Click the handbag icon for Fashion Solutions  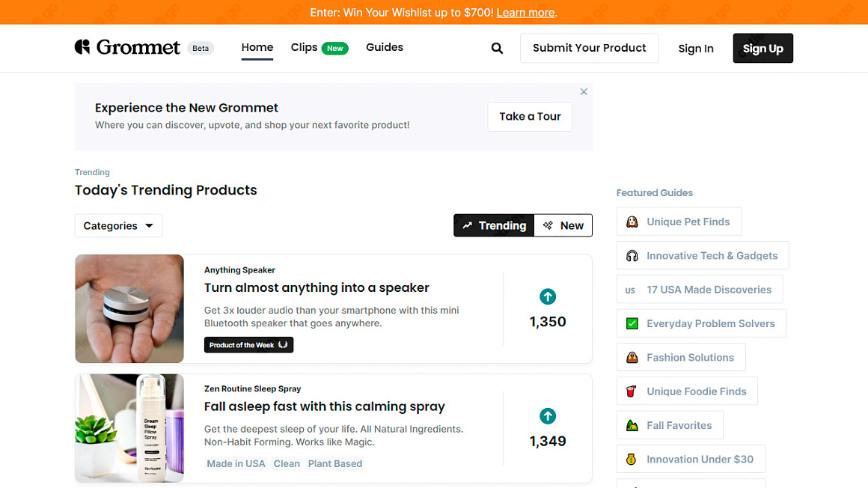pos(632,357)
